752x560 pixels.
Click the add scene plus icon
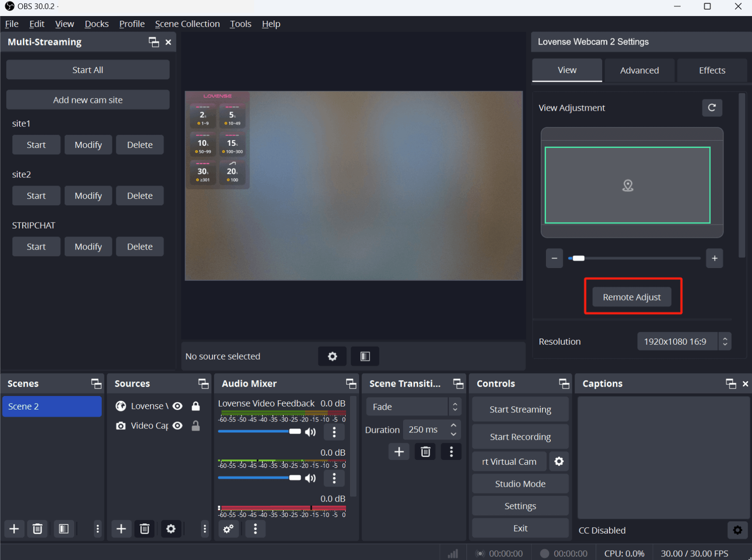click(x=14, y=529)
